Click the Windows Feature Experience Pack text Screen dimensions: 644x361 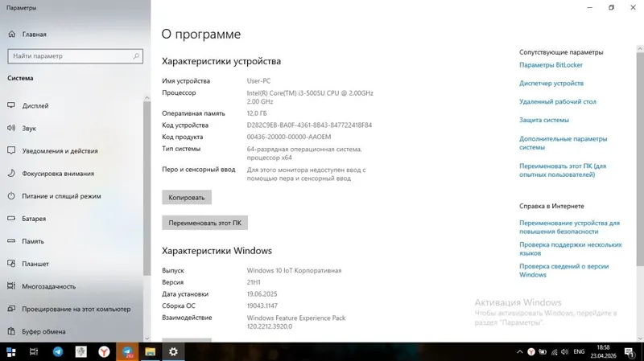pos(296,318)
